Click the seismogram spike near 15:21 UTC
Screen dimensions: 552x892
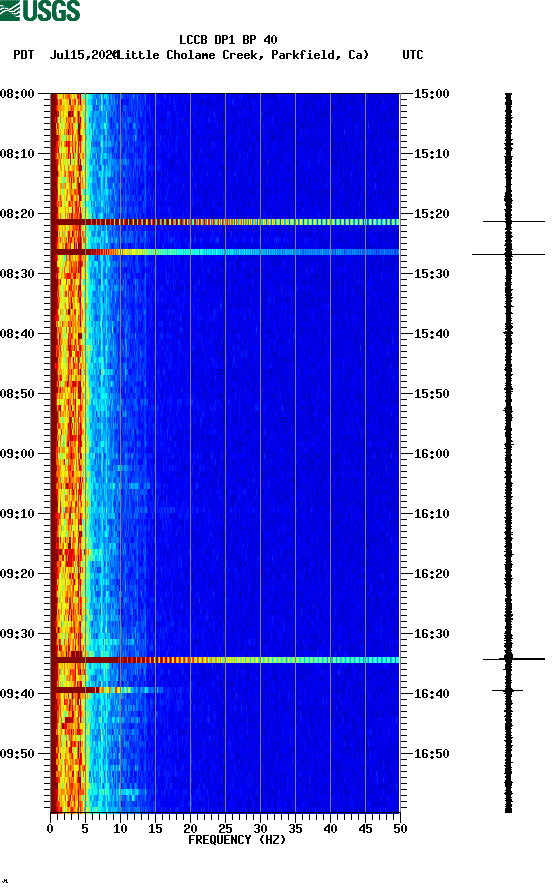tap(514, 221)
